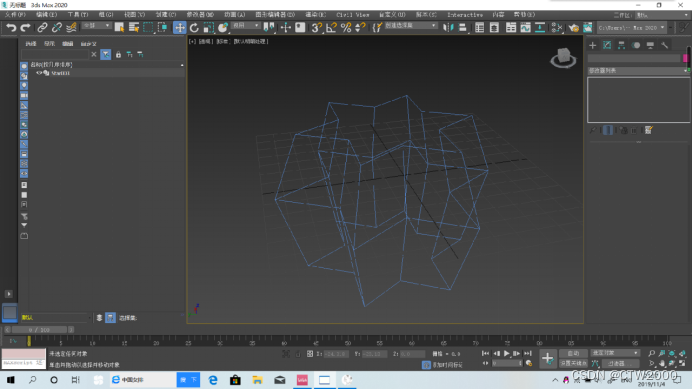Expand the Modifier List dropdown

[638, 71]
